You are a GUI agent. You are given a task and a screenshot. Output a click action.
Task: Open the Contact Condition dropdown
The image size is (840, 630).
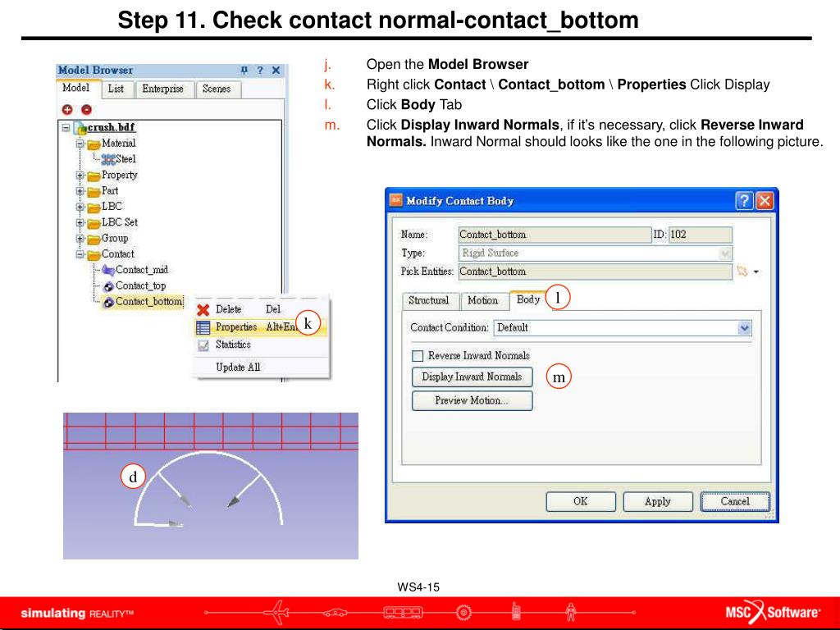coord(745,328)
